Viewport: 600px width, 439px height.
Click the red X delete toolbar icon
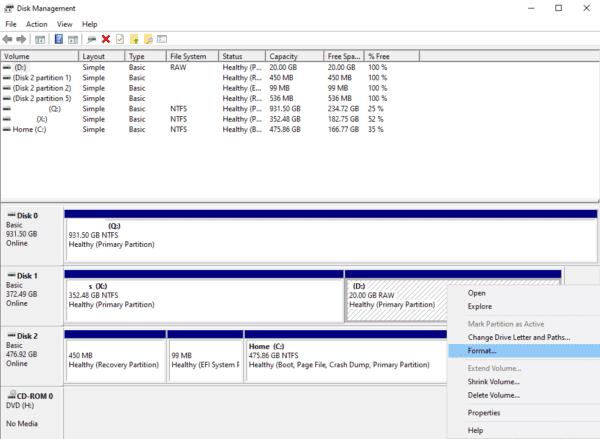click(x=106, y=39)
